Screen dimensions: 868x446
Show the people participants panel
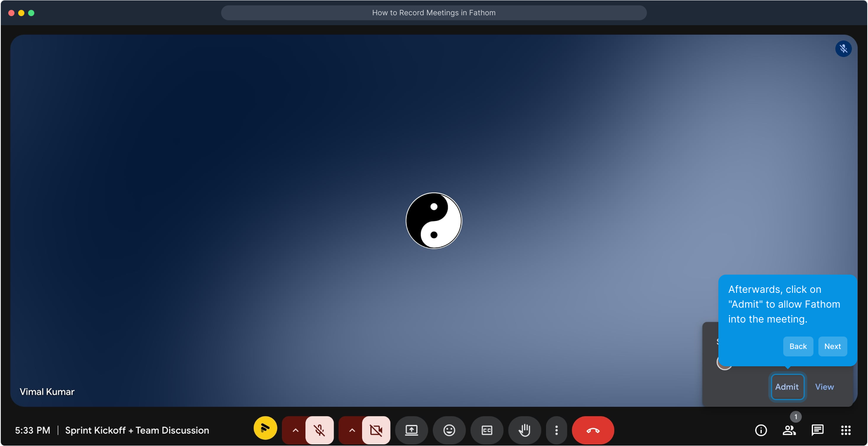click(789, 430)
